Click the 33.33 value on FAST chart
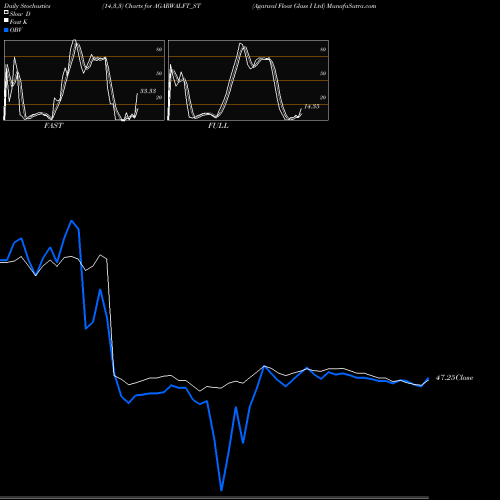 (148, 91)
